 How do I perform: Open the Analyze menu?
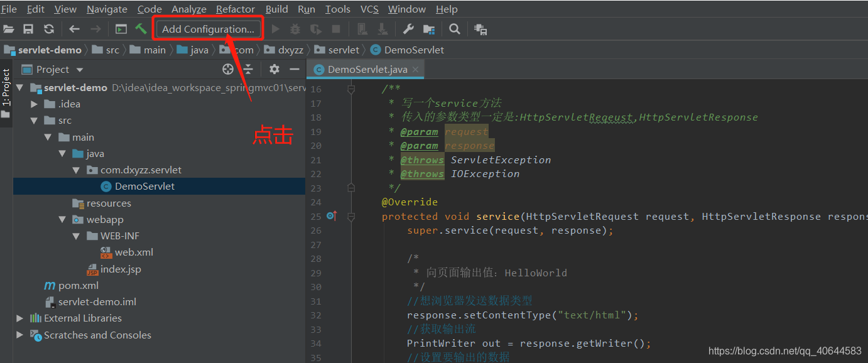189,9
